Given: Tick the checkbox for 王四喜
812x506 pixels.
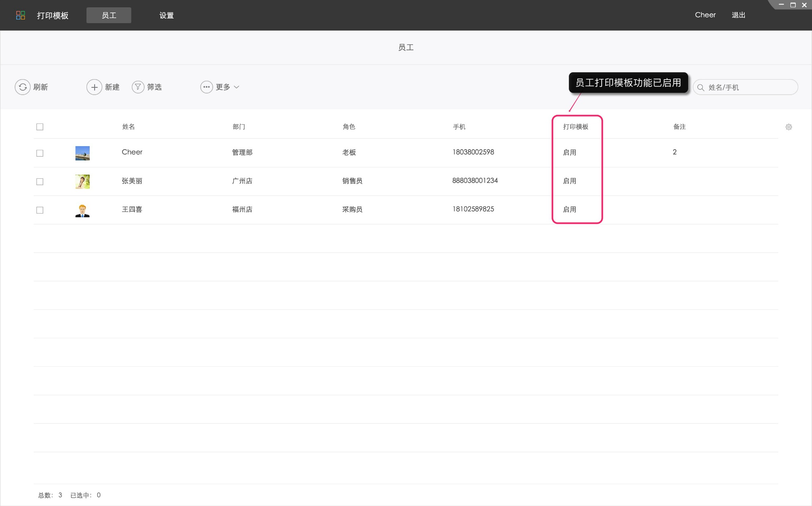Looking at the screenshot, I should pyautogui.click(x=40, y=210).
